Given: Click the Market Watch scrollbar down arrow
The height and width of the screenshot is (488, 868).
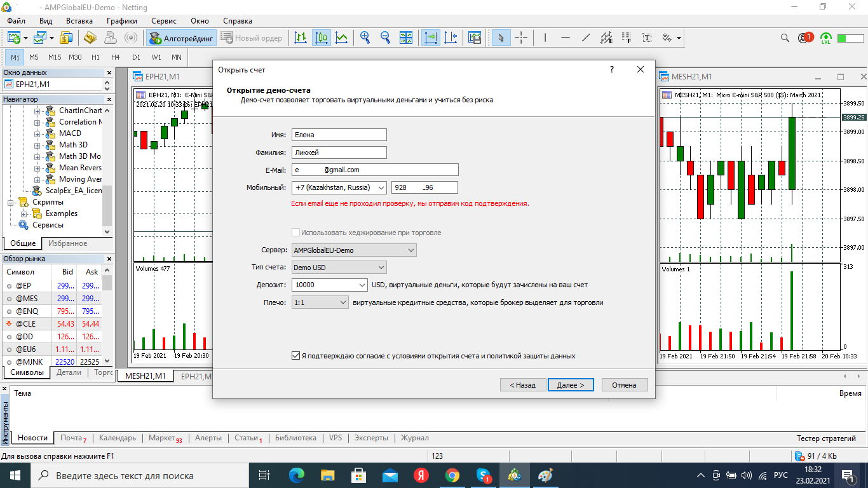Looking at the screenshot, I should coord(107,360).
